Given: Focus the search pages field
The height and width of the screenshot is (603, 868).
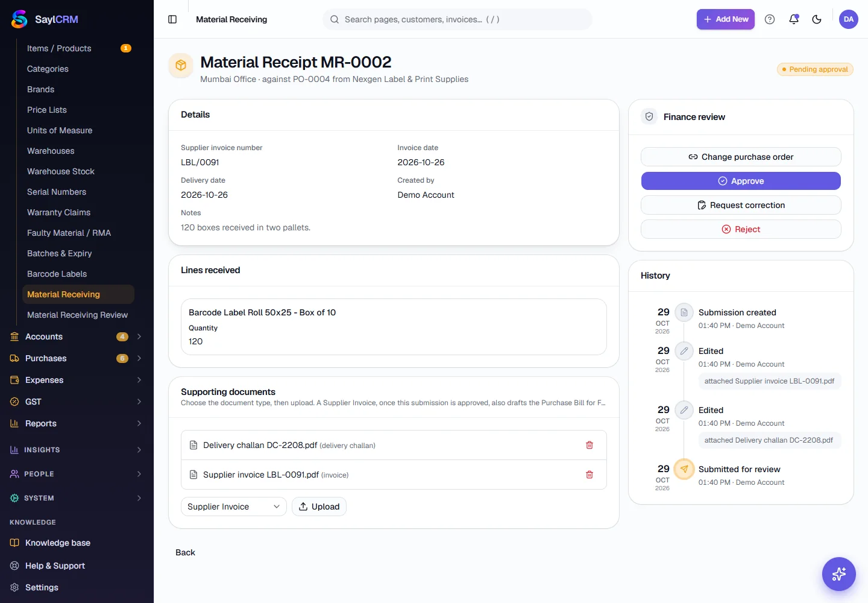Looking at the screenshot, I should point(458,19).
